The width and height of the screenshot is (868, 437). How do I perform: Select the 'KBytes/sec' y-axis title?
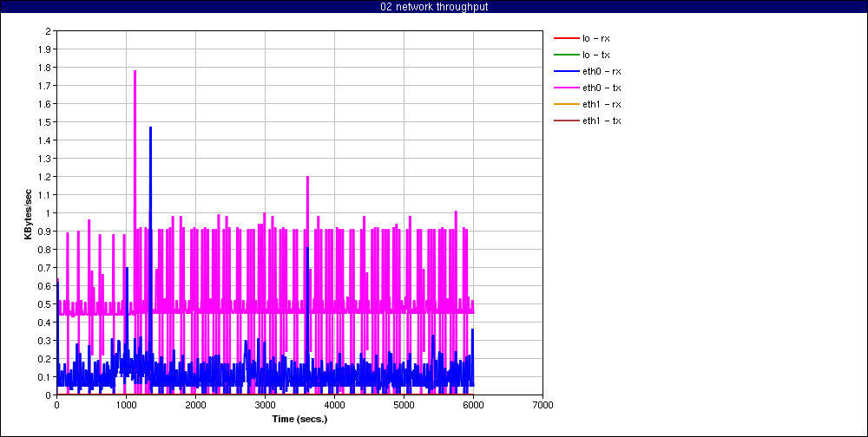[x=29, y=213]
